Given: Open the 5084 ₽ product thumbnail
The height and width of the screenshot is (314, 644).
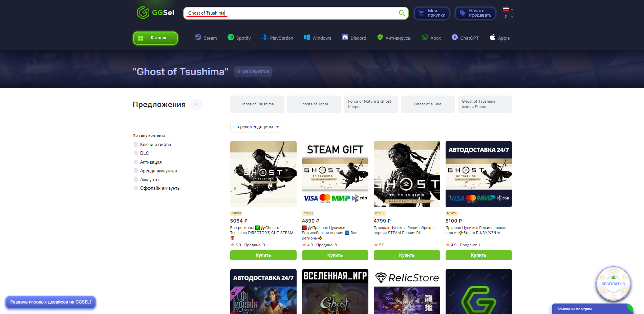Looking at the screenshot, I should click(263, 174).
